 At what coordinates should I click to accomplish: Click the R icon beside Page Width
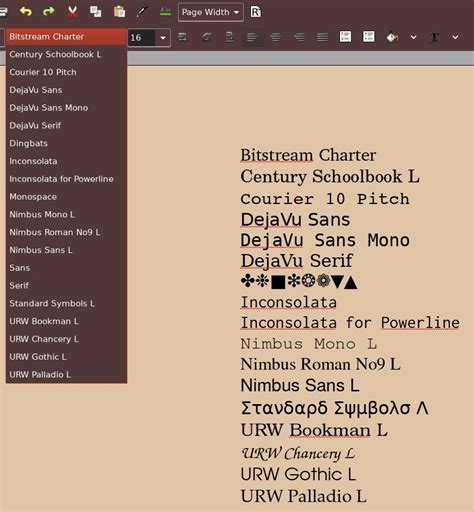coord(256,12)
